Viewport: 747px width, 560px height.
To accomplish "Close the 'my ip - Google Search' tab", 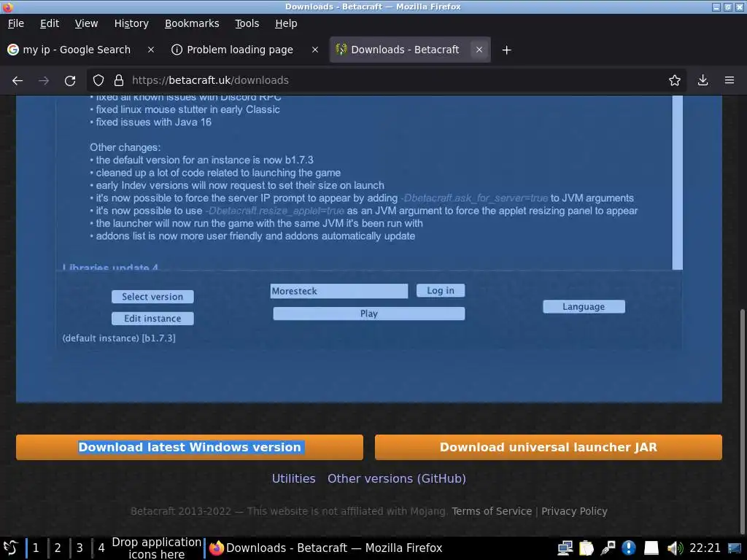I will pyautogui.click(x=151, y=50).
